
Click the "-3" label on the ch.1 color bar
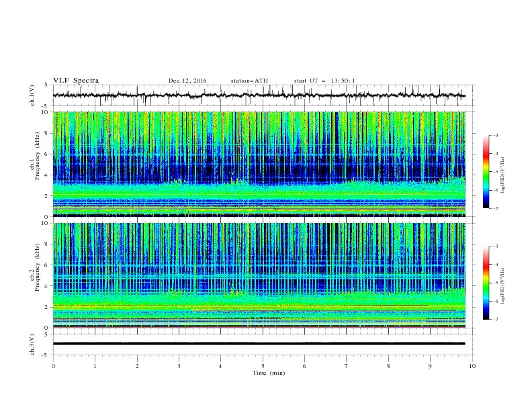[495, 135]
